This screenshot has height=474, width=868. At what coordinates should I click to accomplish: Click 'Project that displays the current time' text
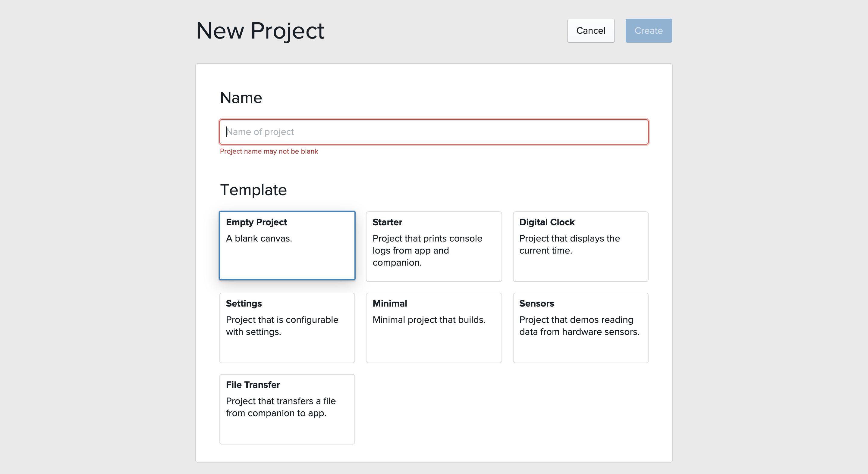coord(569,245)
